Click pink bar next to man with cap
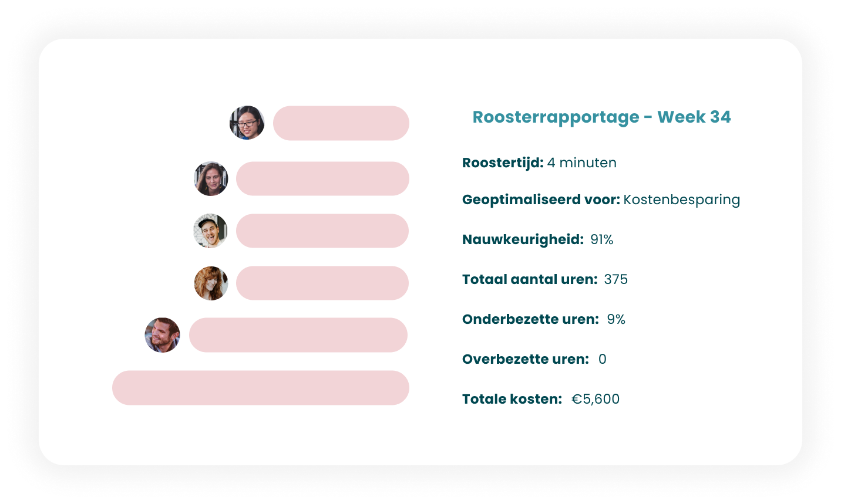This screenshot has height=504, width=841. [x=322, y=231]
